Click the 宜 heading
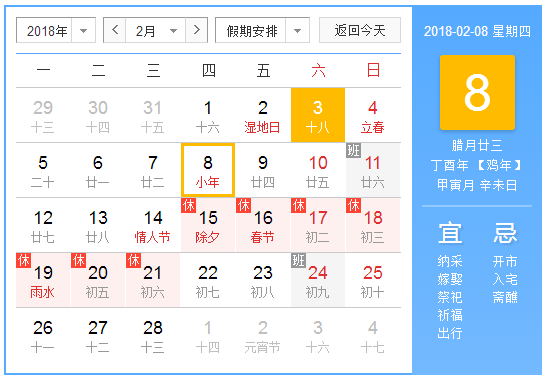 click(450, 233)
